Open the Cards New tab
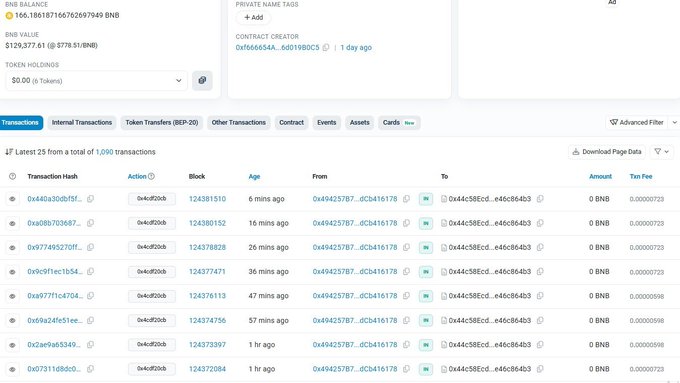Image resolution: width=680 pixels, height=383 pixels. (x=399, y=123)
